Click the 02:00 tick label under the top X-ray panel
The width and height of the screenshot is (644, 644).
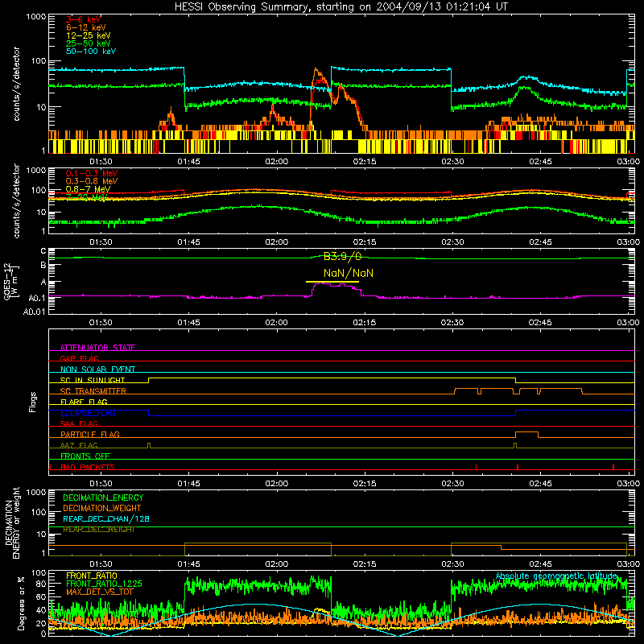(x=276, y=162)
